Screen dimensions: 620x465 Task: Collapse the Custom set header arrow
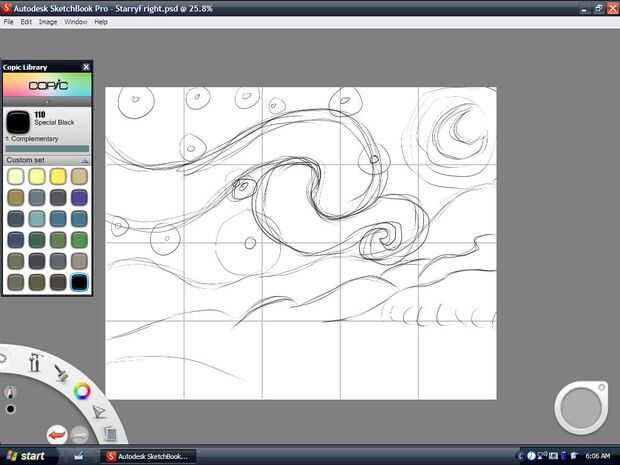click(84, 161)
